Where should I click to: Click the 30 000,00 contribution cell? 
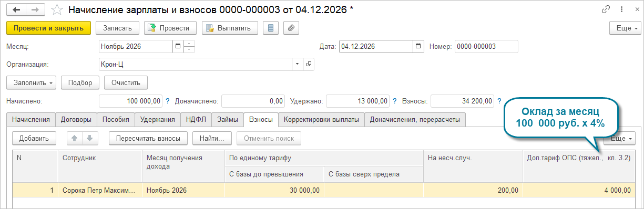point(274,191)
